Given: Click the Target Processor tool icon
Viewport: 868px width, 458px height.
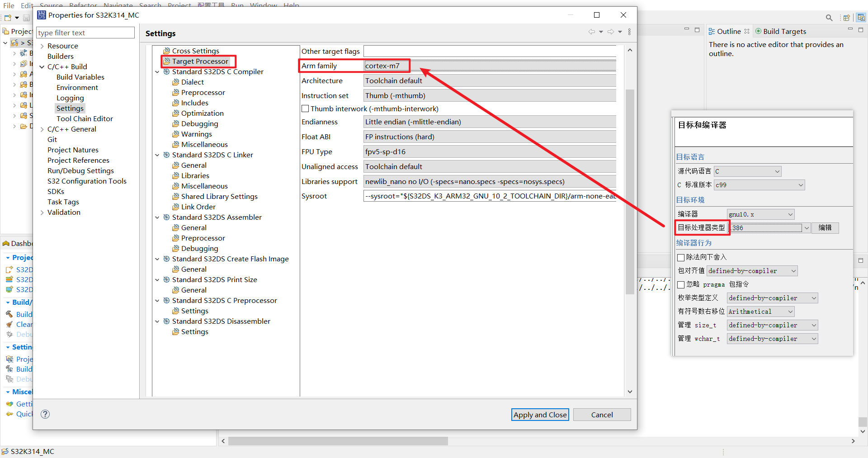Looking at the screenshot, I should click(x=166, y=61).
